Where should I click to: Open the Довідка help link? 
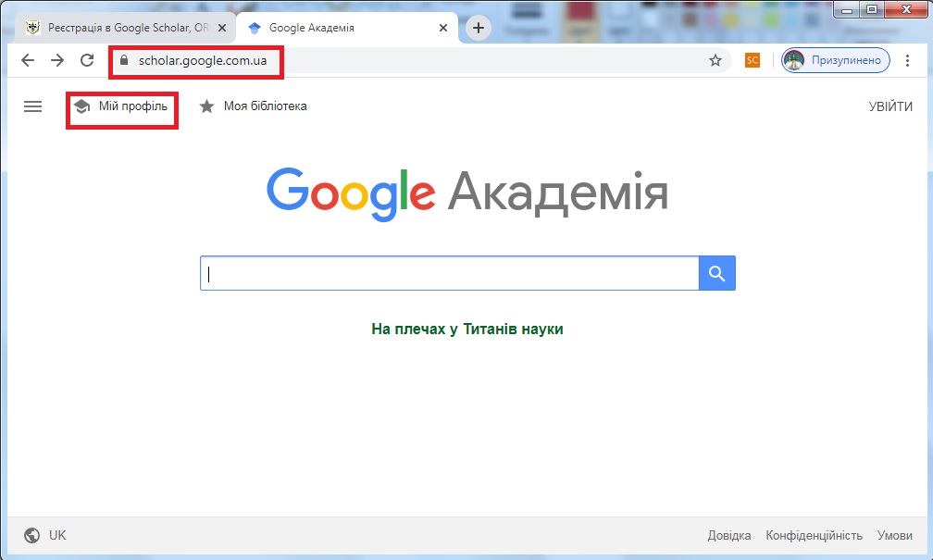click(729, 536)
